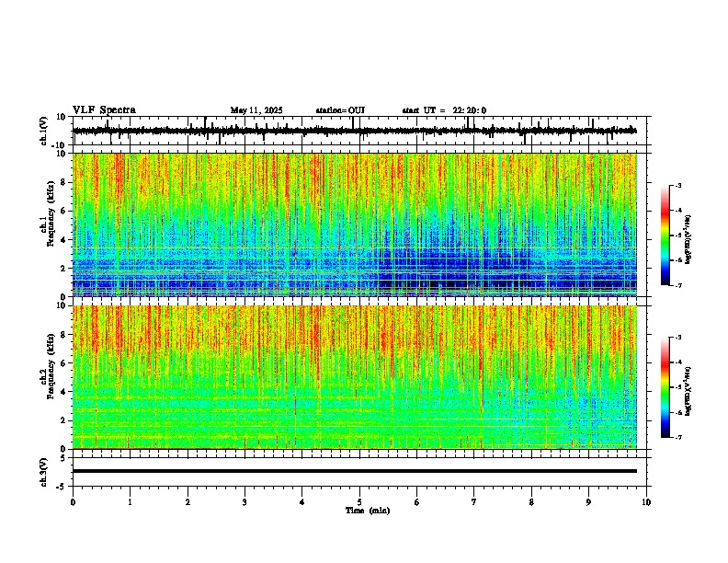
Task: Click the "3" tick on the time axis
Action: (x=245, y=502)
